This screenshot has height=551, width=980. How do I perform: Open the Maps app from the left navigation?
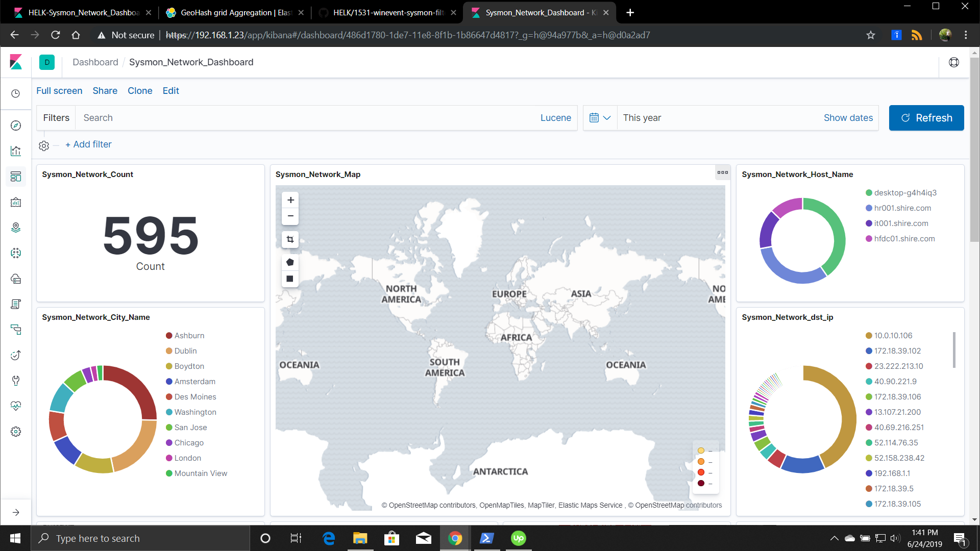[16, 228]
